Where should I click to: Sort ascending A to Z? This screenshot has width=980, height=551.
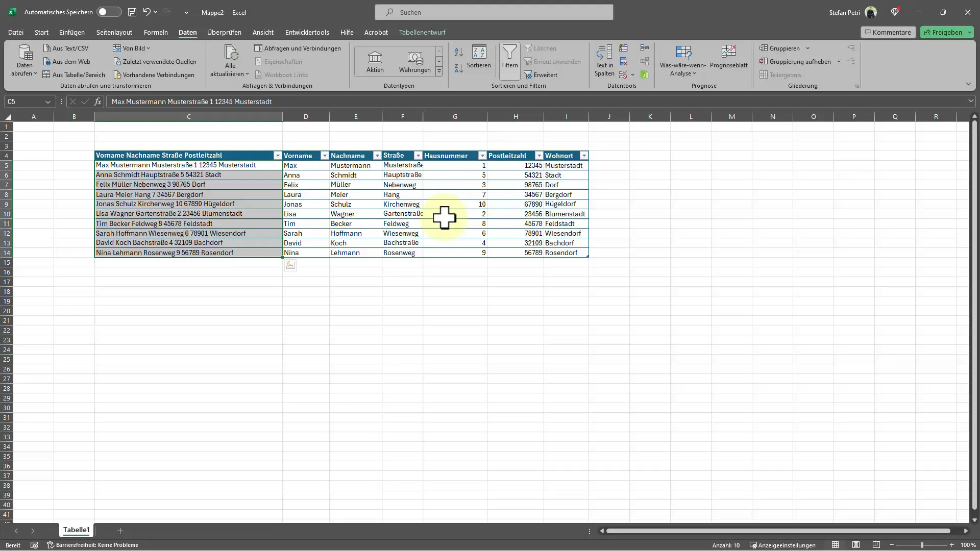coord(458,52)
